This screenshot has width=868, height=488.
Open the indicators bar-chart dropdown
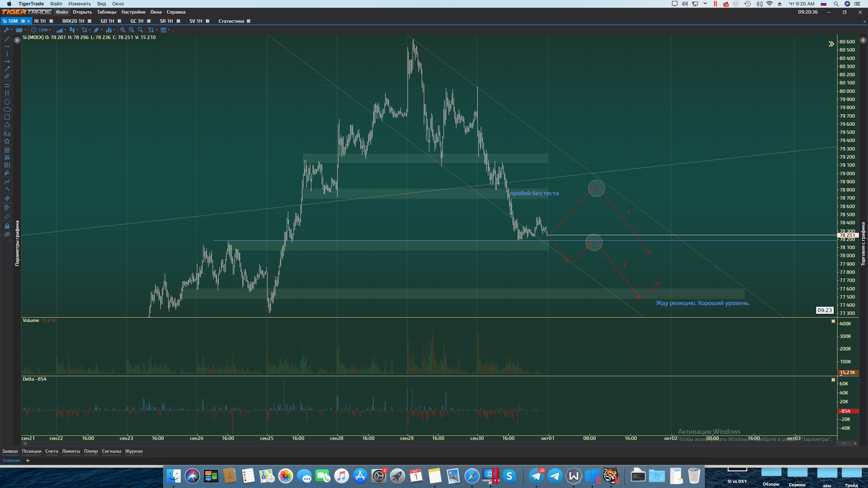[110, 30]
